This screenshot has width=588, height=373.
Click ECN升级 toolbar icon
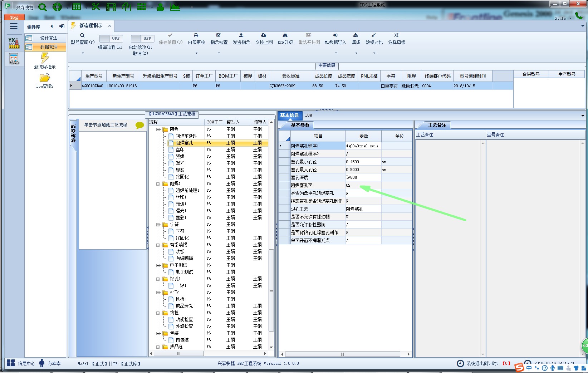pos(285,35)
